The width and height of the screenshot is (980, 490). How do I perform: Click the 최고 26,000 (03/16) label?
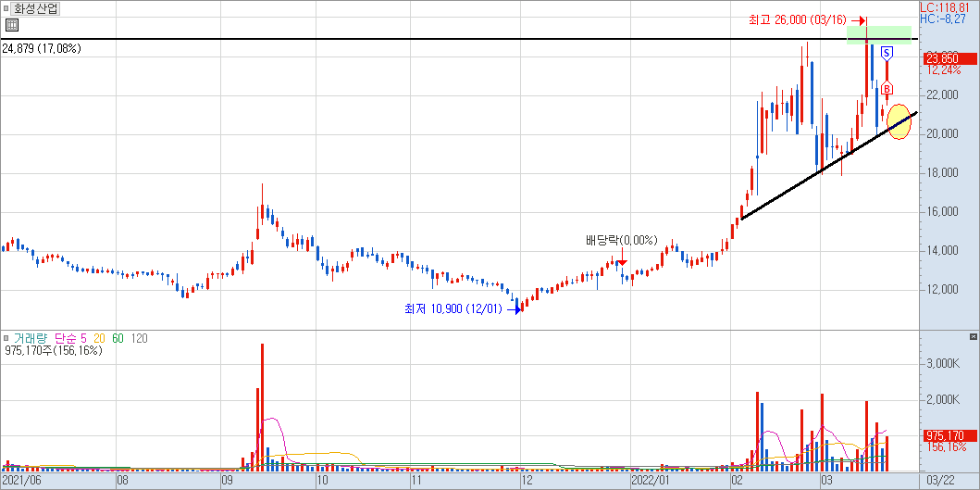(798, 20)
